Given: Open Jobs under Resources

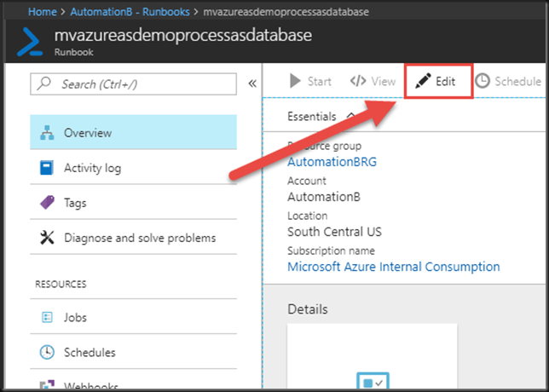Looking at the screenshot, I should pyautogui.click(x=76, y=317).
